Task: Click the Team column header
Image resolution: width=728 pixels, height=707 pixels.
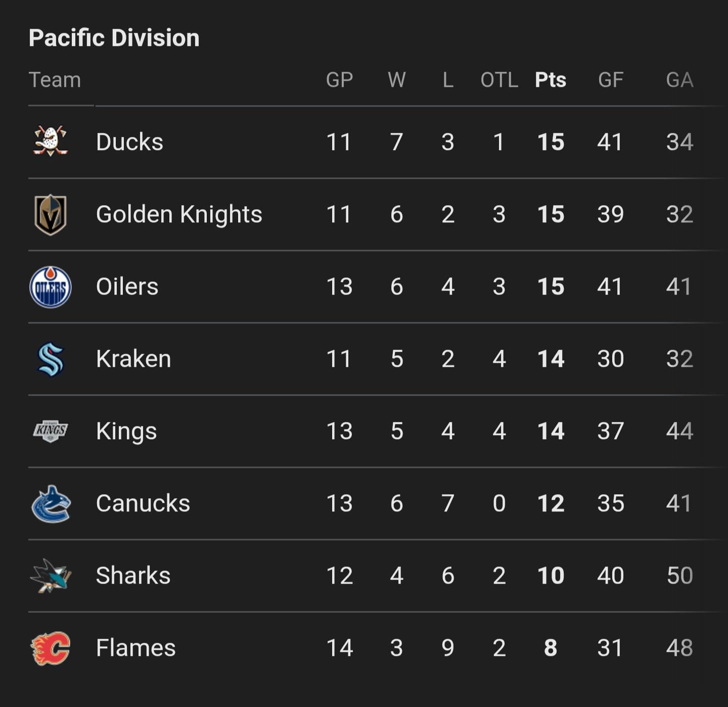Action: click(x=55, y=80)
